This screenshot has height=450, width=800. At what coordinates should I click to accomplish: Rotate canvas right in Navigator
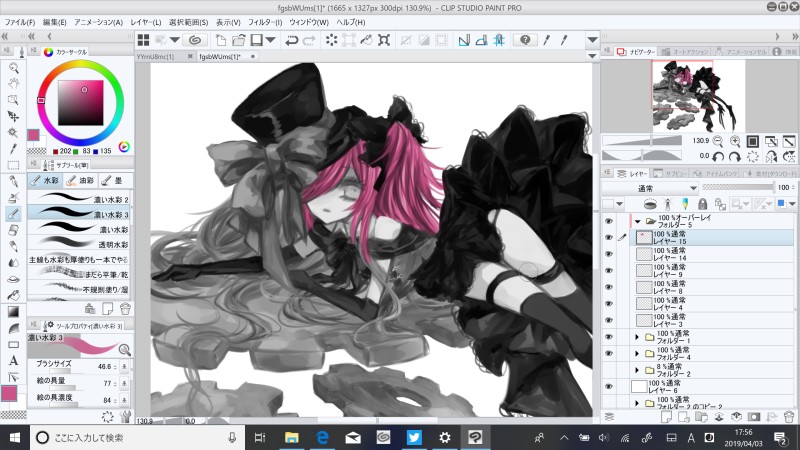coord(735,157)
